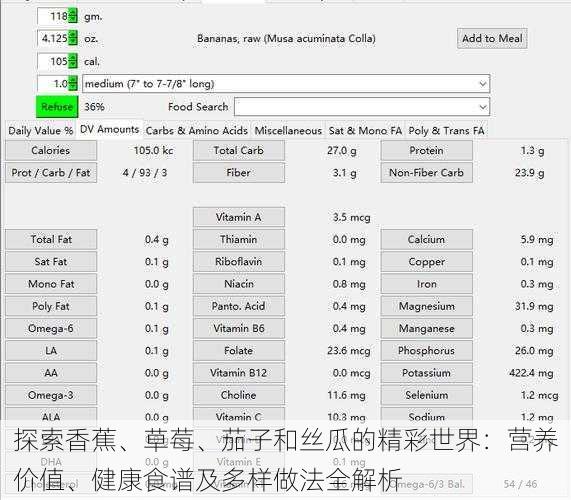Click the Manganese button
The width and height of the screenshot is (571, 500).
[426, 328]
